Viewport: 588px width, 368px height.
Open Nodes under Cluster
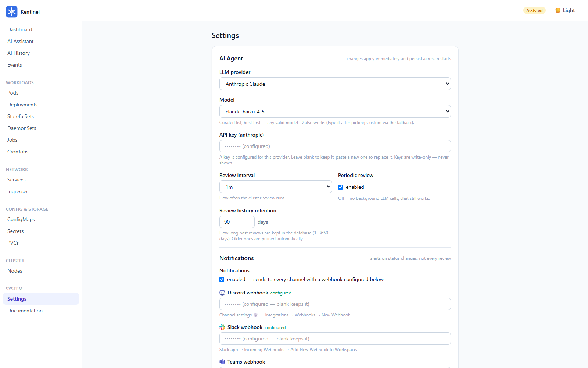[x=41, y=271]
